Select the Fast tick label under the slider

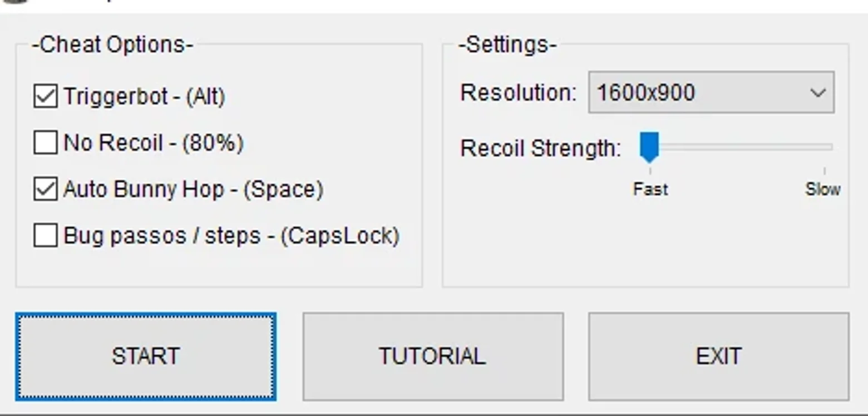[x=650, y=189]
